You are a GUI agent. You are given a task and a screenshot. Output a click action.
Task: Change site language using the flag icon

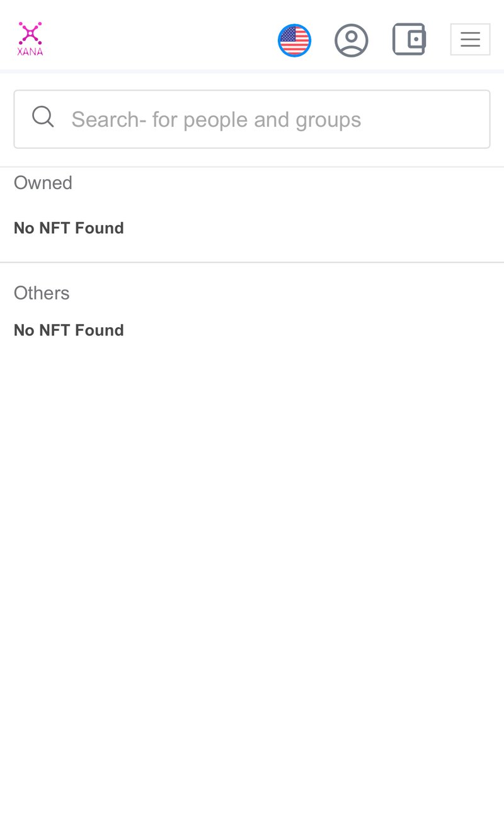tap(294, 40)
